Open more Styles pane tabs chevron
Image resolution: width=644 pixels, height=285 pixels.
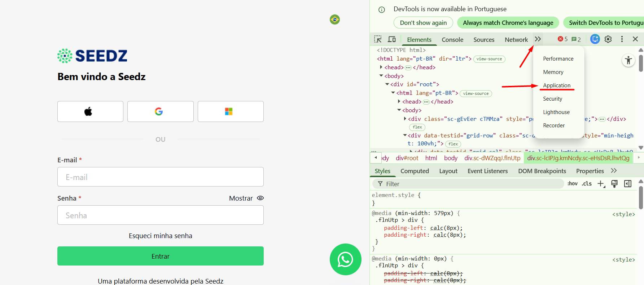[x=614, y=171]
